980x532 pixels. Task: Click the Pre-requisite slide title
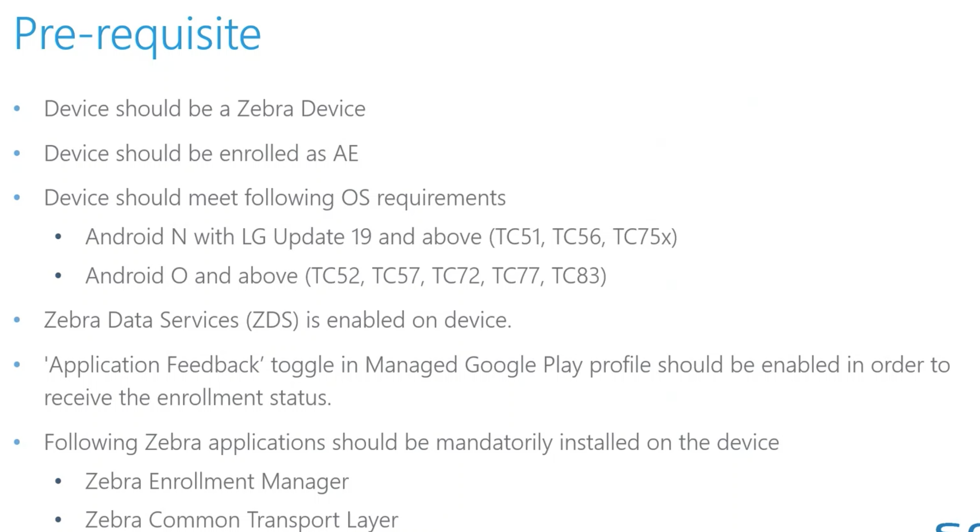(x=137, y=34)
